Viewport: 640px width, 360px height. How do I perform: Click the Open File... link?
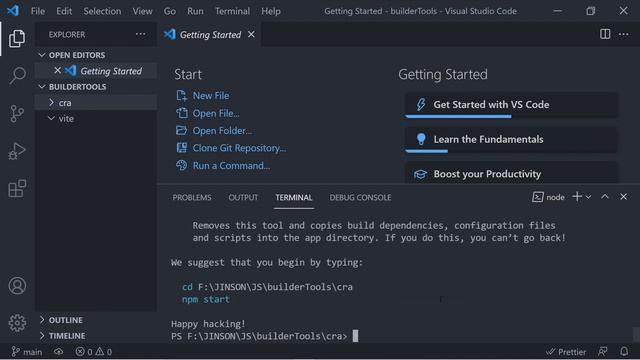point(216,113)
